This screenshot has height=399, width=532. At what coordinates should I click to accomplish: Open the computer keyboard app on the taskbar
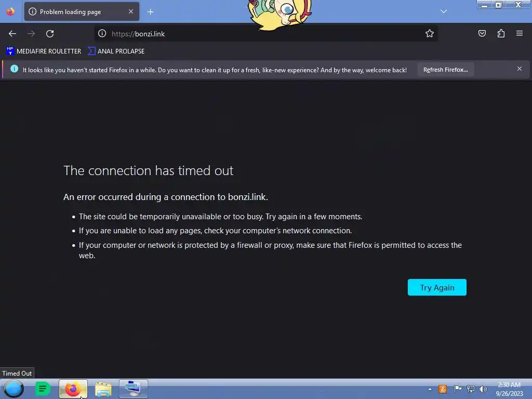click(134, 389)
